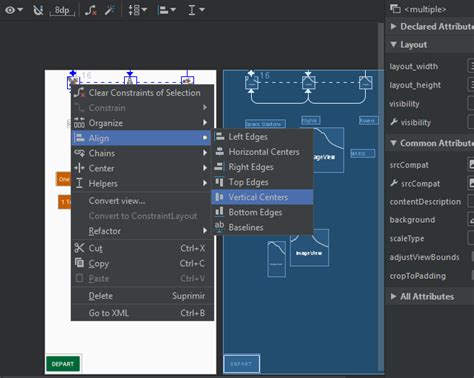Click the multiple selection component icon
This screenshot has width=474, height=378.
coord(395,9)
